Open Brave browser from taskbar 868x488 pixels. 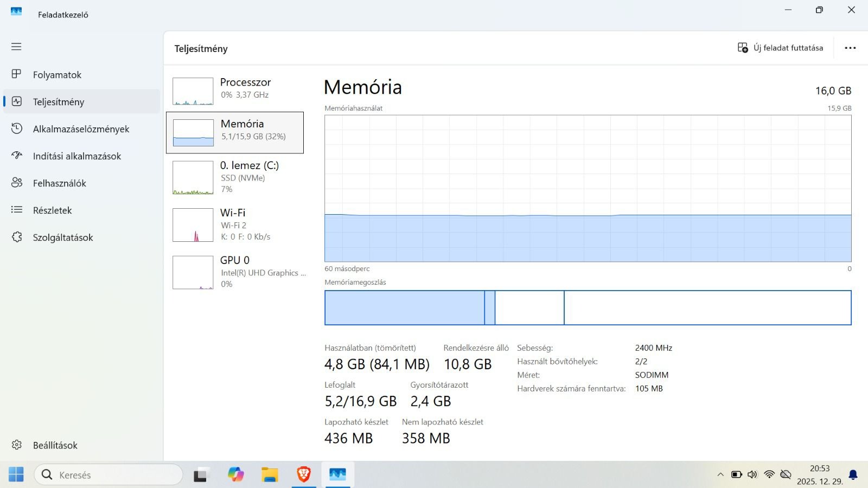point(304,475)
